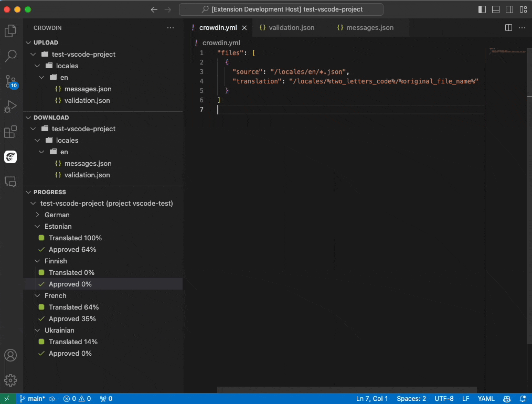
Task: Toggle the bottom panel layout icon
Action: coord(495,9)
